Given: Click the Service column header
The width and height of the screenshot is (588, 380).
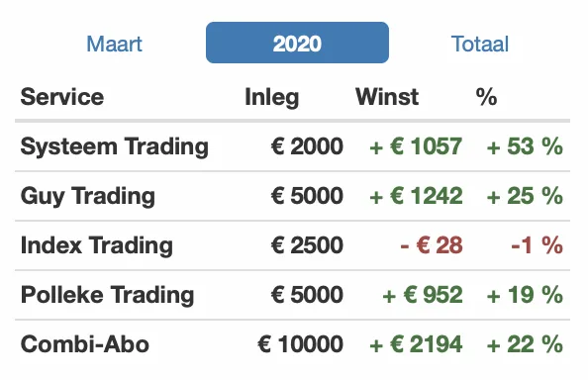Looking at the screenshot, I should pos(62,97).
